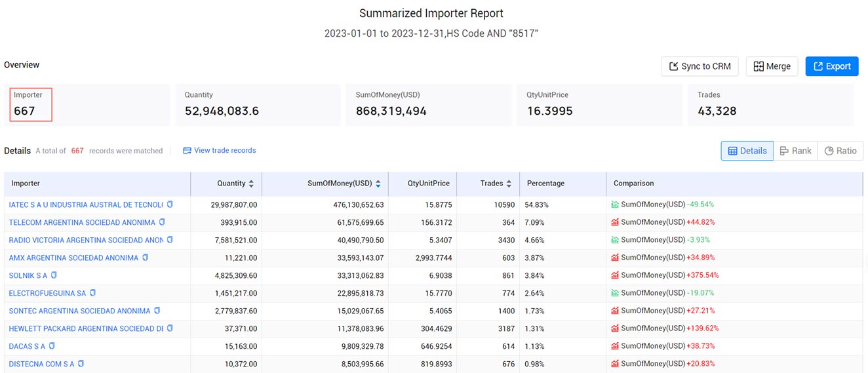Click QtyUnitPrice overview card 16.3995
The height and width of the screenshot is (373, 868).
600,104
